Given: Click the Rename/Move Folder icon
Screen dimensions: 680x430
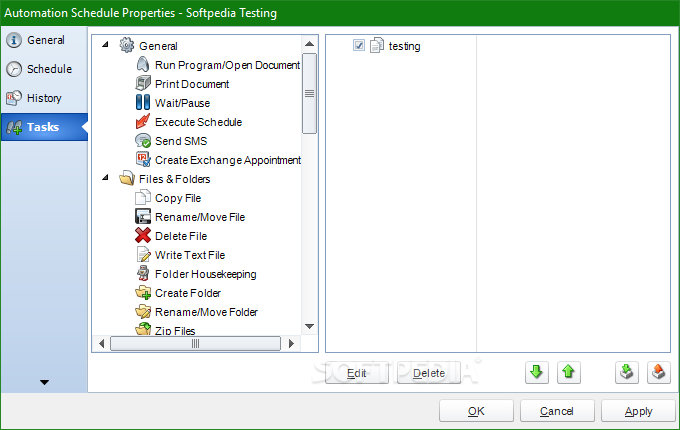Looking at the screenshot, I should pos(143,312).
